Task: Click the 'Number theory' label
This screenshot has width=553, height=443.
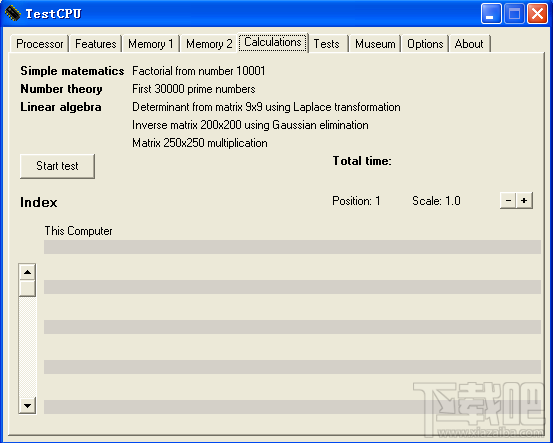Action: pos(61,89)
